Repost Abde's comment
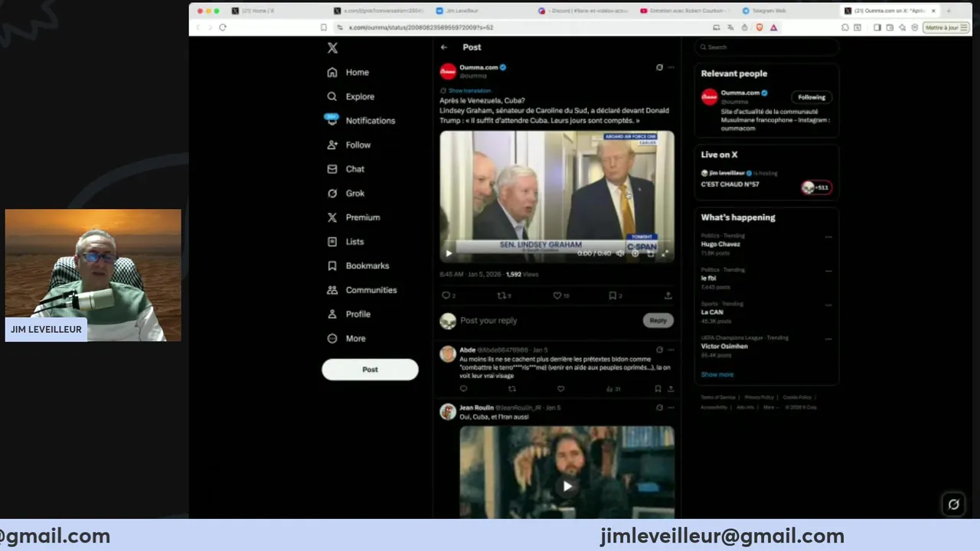The image size is (980, 551). [x=512, y=389]
